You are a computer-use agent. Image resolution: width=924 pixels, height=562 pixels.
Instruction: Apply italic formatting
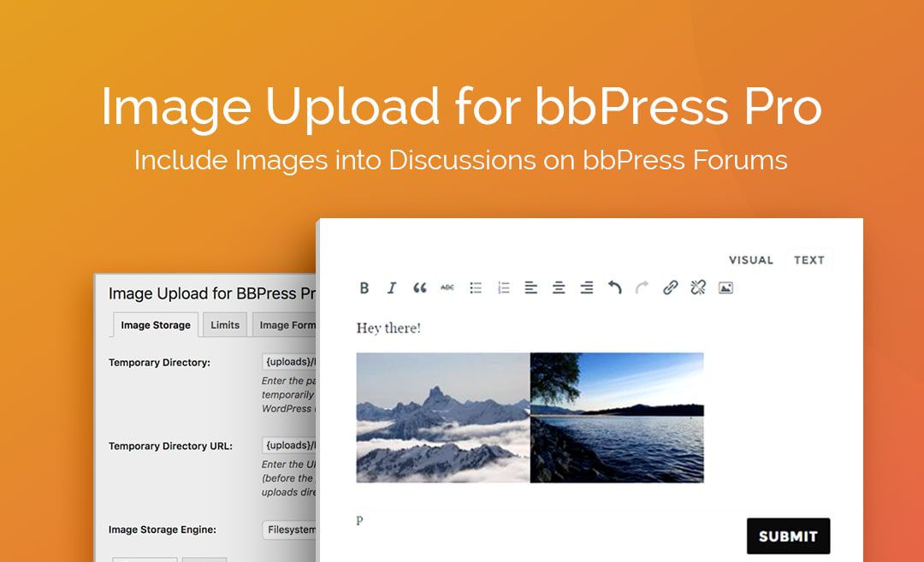point(392,287)
